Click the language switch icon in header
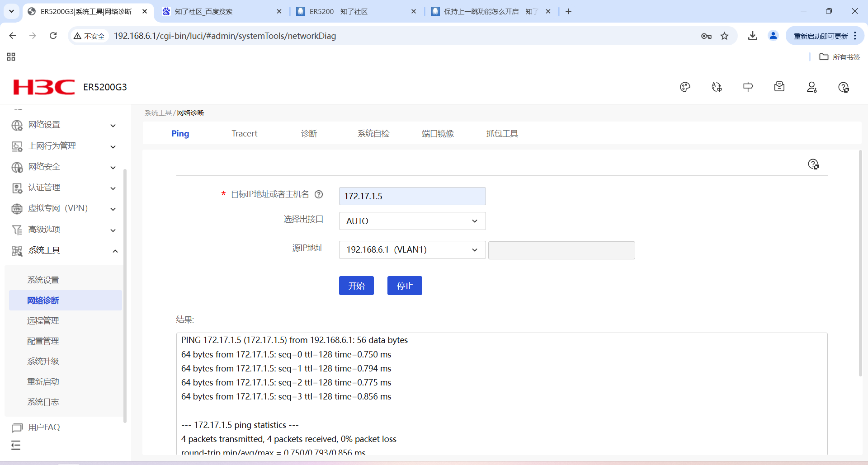 coord(717,87)
